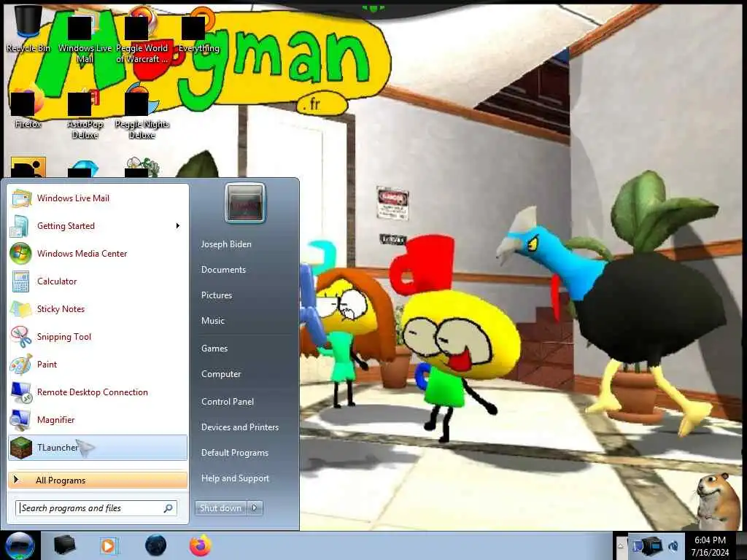Click the Paint palette icon
This screenshot has height=560, width=747.
pos(21,365)
